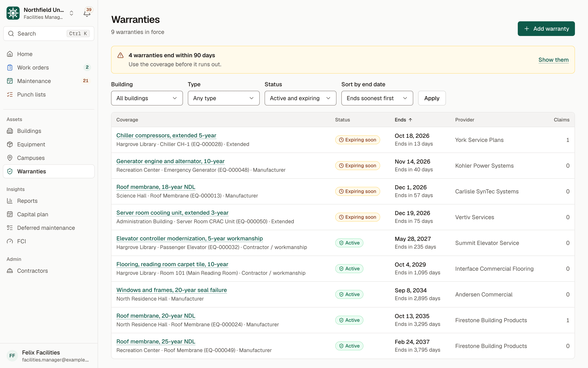The image size is (588, 368).
Task: Click the Ends column sort arrow
Action: pyautogui.click(x=410, y=120)
